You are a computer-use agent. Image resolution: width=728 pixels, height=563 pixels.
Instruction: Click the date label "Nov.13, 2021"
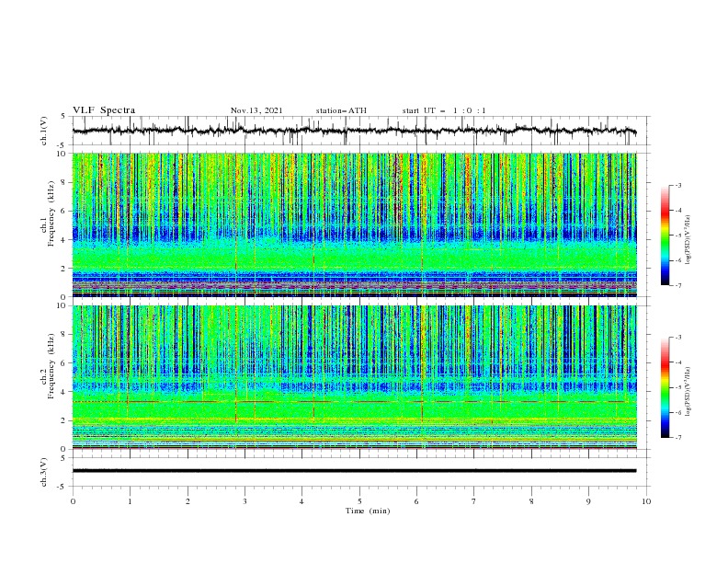[x=256, y=110]
